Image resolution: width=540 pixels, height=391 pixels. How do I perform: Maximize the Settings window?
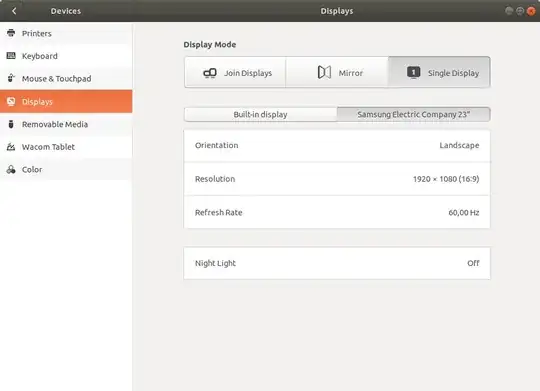tap(520, 11)
